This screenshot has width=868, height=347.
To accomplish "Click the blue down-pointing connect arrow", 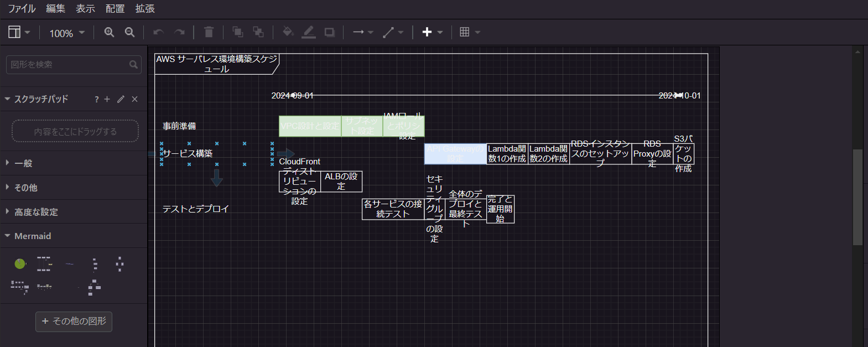I will click(217, 178).
